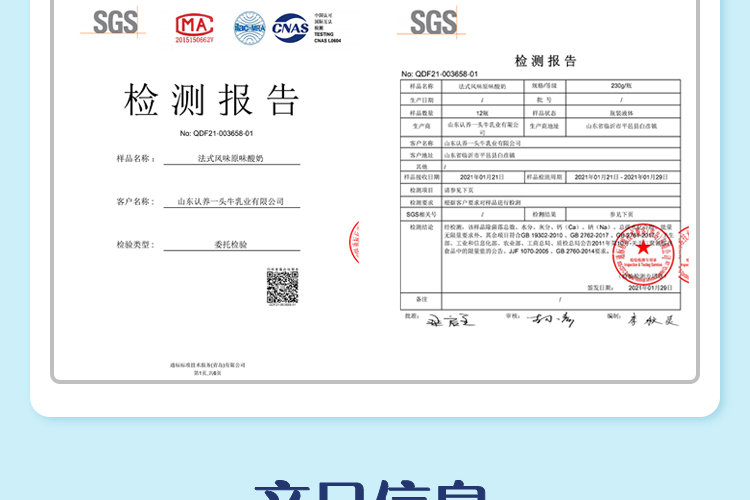Viewport: 750px width, 500px height.
Task: Click the sample received date 2021年01月21日 cell
Action: point(482,177)
